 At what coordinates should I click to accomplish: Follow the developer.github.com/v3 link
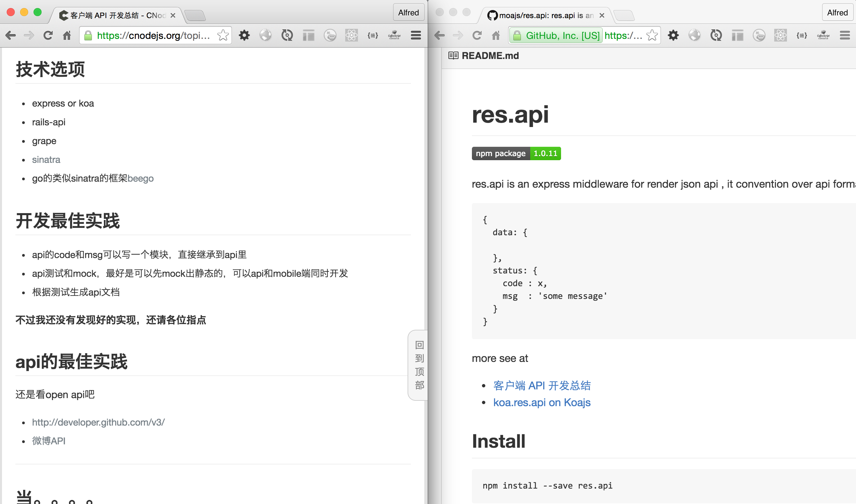98,422
